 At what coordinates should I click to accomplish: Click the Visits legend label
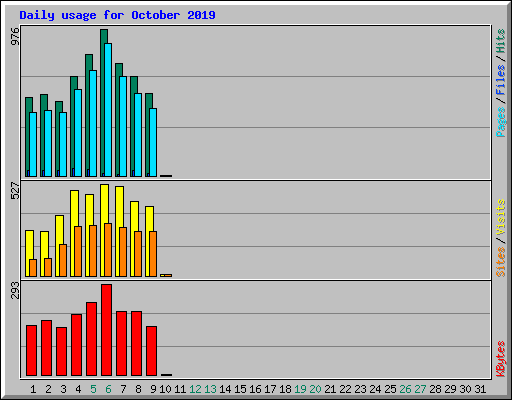(x=501, y=217)
